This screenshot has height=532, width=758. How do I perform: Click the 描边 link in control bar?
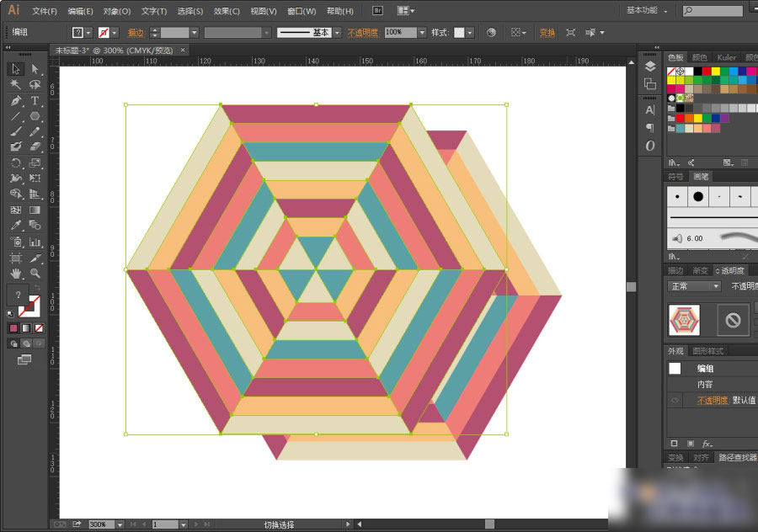[x=136, y=32]
